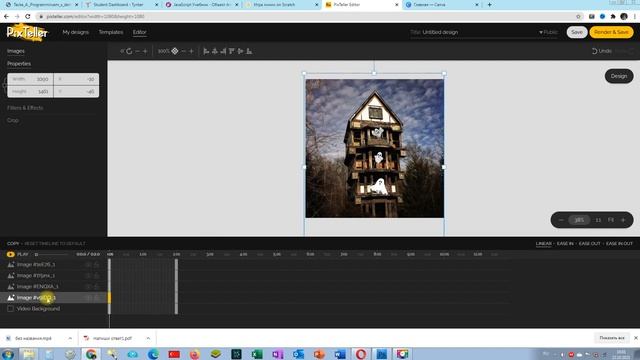Image resolution: width=640 pixels, height=360 pixels.
Task: Click align right icon
Action: pyautogui.click(x=223, y=51)
